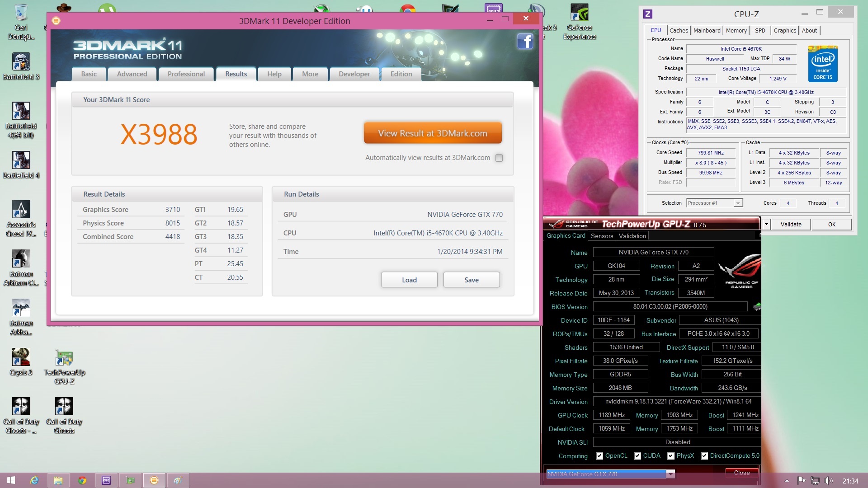
Task: Open Internet Explorer from taskbar
Action: point(34,480)
